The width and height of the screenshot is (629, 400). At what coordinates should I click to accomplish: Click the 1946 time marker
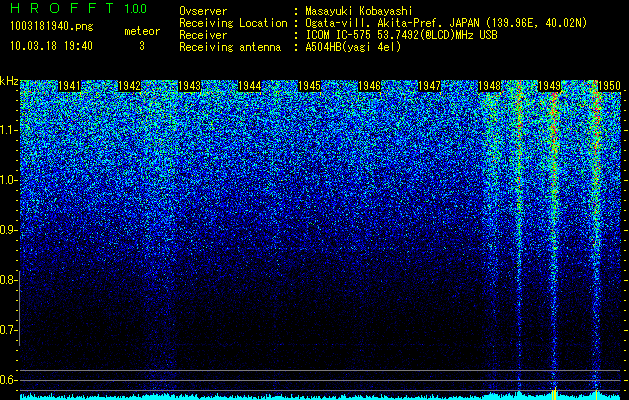[x=369, y=86]
